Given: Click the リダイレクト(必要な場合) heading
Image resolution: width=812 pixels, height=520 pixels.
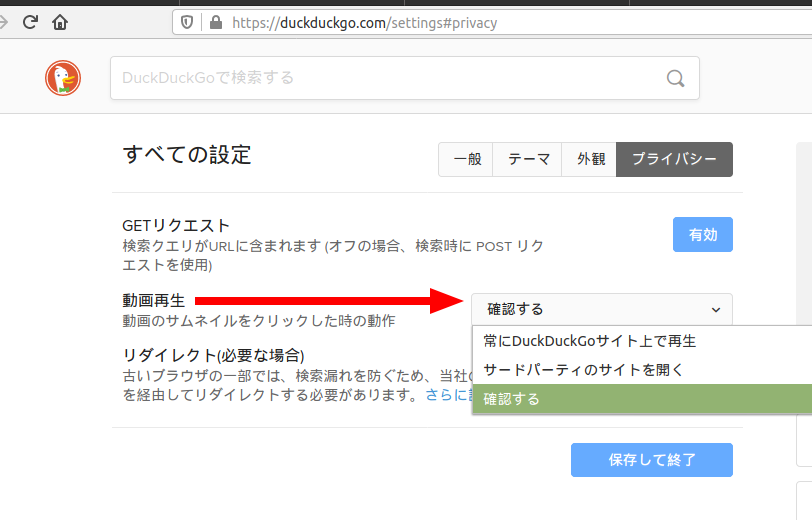Looking at the screenshot, I should point(213,355).
